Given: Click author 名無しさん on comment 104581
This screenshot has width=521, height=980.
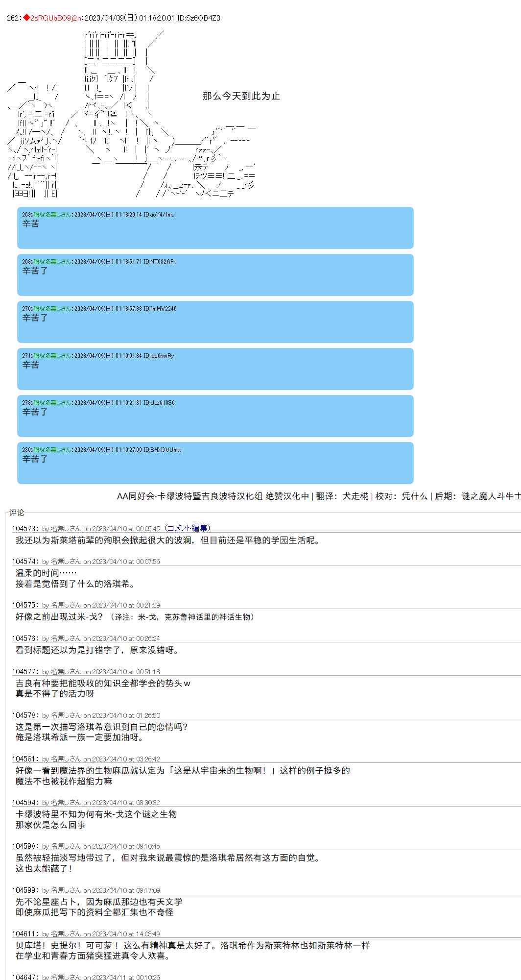Looking at the screenshot, I should click(x=66, y=759).
